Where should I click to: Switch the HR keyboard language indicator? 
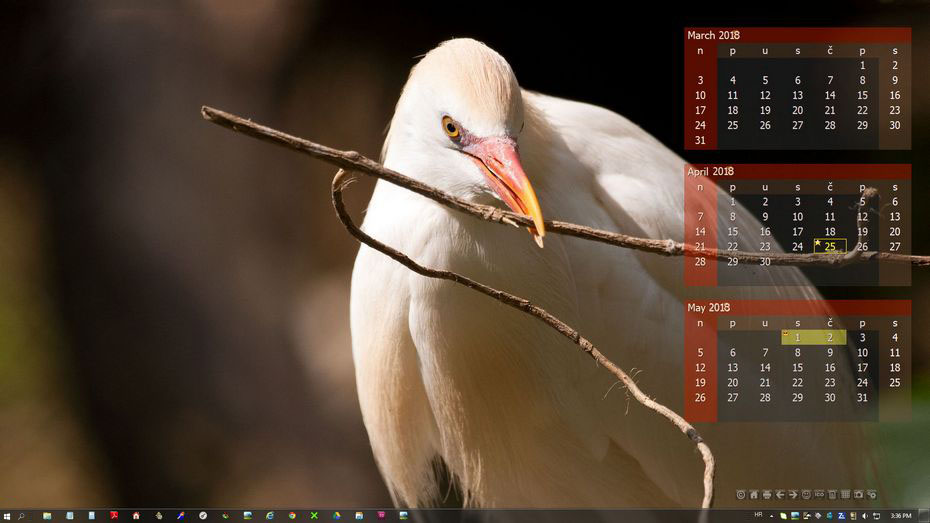coord(758,515)
